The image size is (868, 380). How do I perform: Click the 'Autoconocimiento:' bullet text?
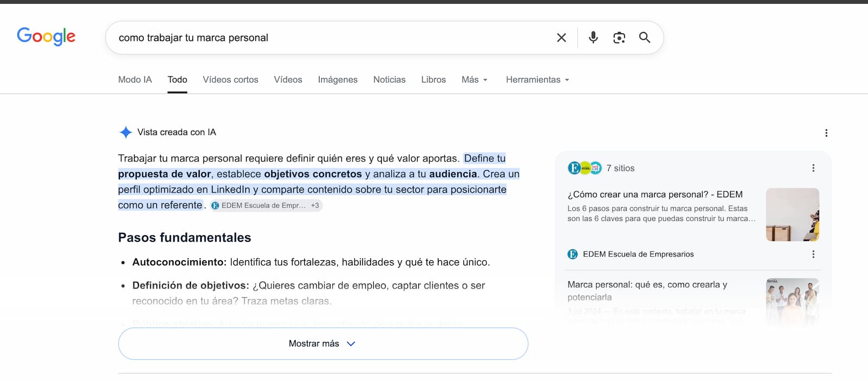tap(179, 262)
